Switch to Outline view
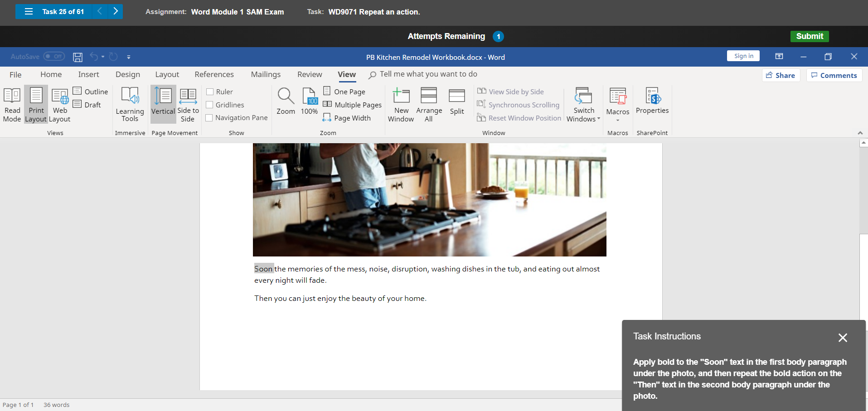The width and height of the screenshot is (868, 411). coord(91,92)
